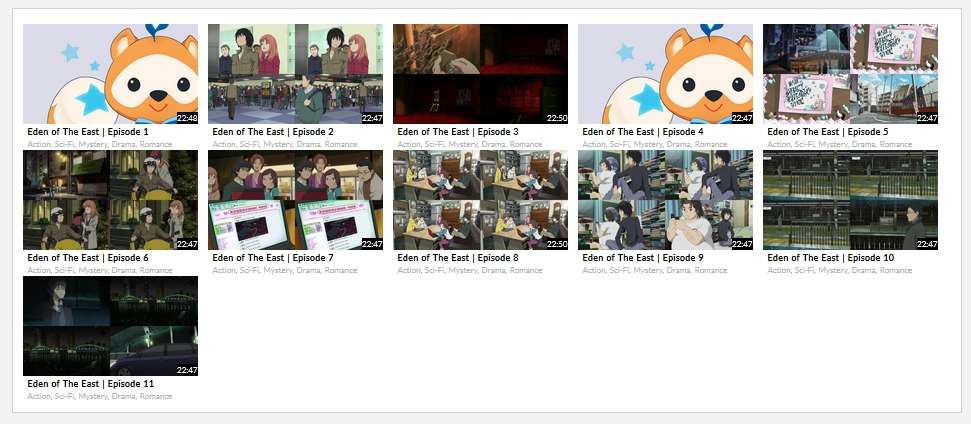Click the 22:50 duration badge on Episode 8
This screenshot has height=424, width=971.
coord(556,244)
